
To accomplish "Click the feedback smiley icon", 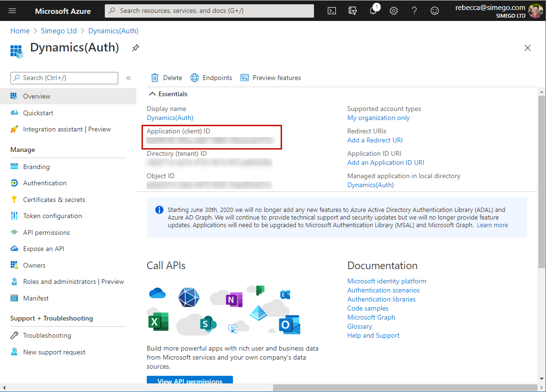I will (x=435, y=11).
